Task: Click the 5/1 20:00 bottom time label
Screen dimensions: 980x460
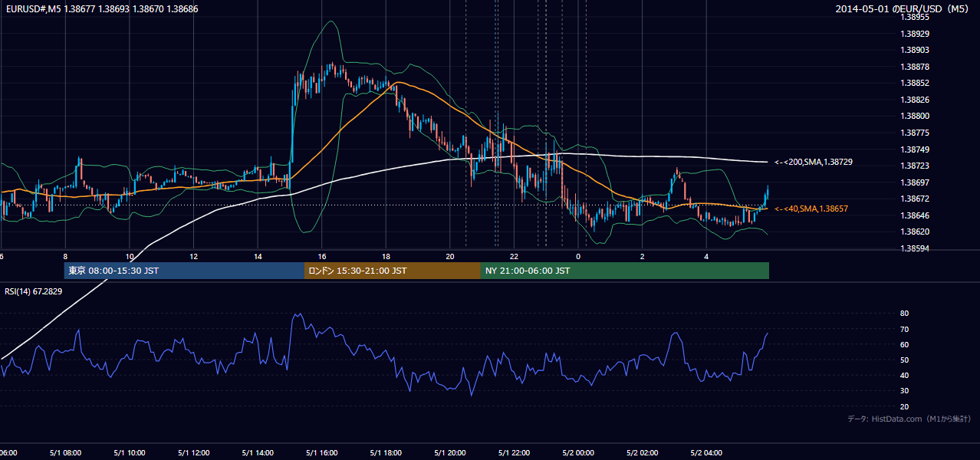Action: click(x=450, y=452)
